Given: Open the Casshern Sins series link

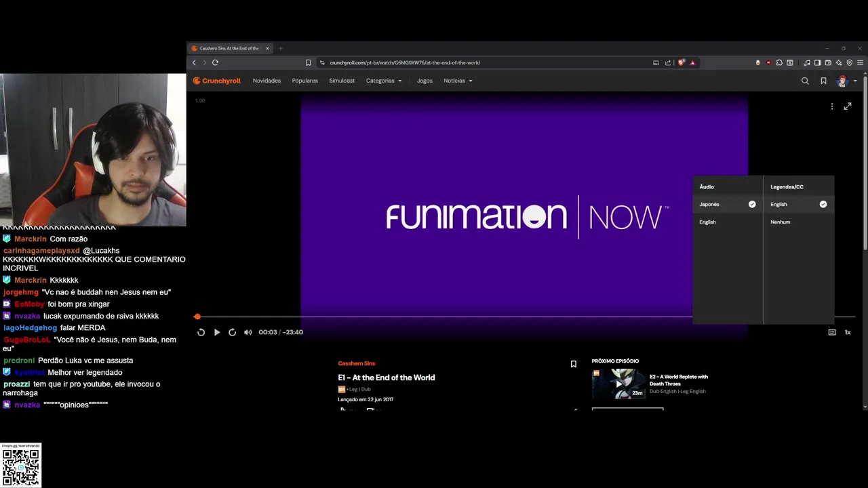Looking at the screenshot, I should (x=356, y=363).
